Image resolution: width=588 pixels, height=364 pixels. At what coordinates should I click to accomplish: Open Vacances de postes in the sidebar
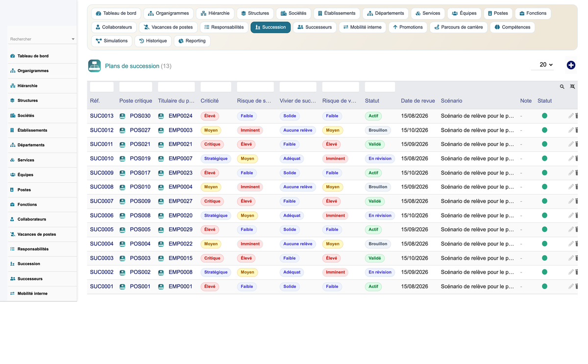[37, 234]
